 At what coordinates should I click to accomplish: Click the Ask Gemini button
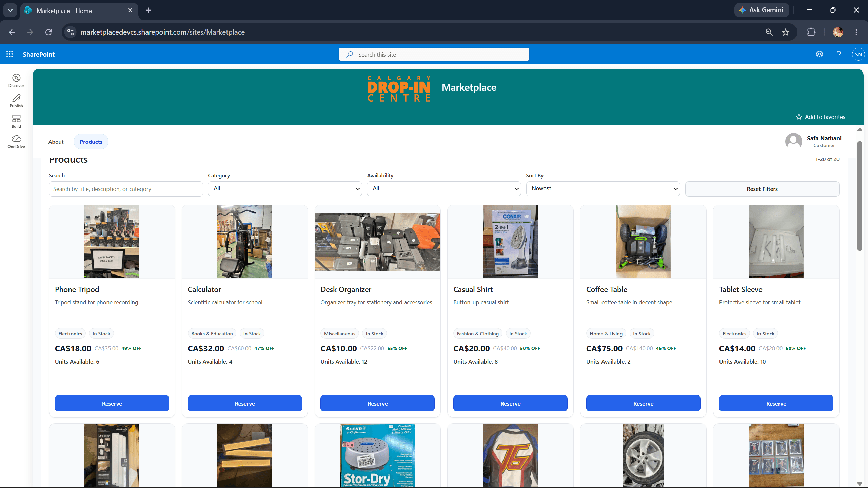(762, 10)
